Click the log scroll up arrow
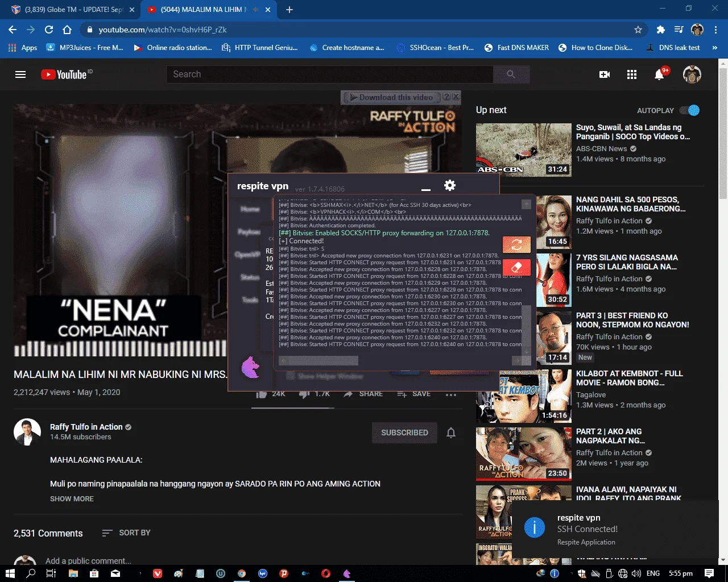728x582 pixels. pos(526,204)
